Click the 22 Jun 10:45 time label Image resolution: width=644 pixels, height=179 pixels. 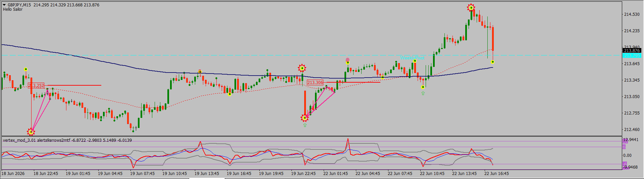[x=432, y=174]
